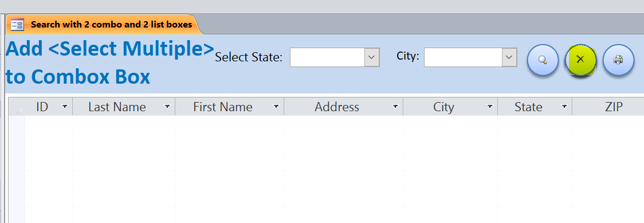Select the 'Search with 2 combo' tab
This screenshot has width=644, height=223.
(103, 25)
